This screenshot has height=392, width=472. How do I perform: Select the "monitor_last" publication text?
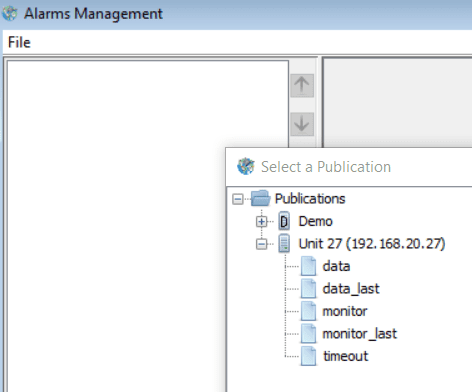[360, 334]
